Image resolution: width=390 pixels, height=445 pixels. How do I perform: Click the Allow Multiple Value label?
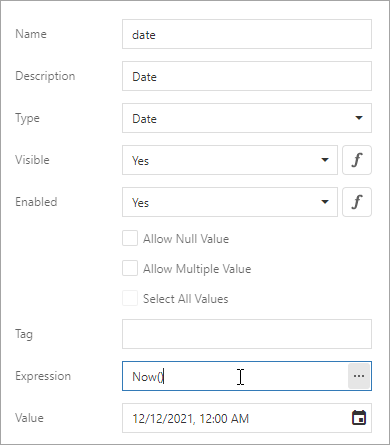click(197, 269)
